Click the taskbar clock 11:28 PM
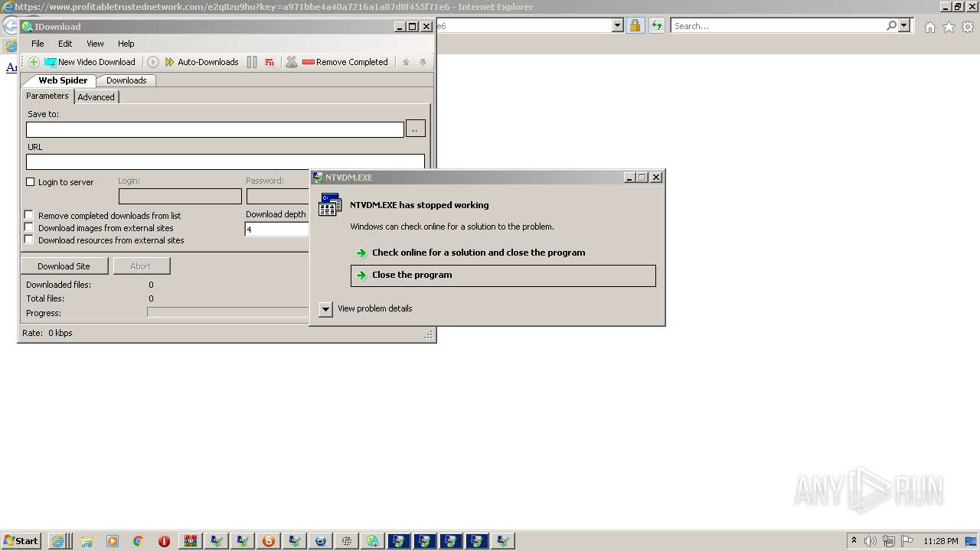 (941, 541)
